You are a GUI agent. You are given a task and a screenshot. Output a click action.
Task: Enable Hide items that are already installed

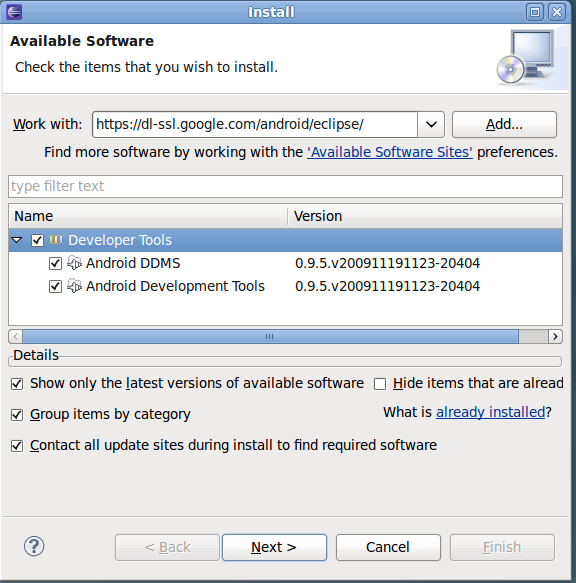[x=380, y=384]
